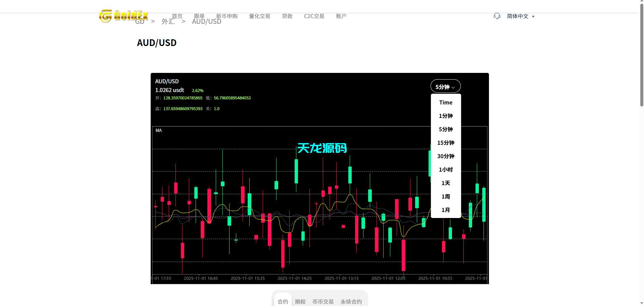
Task: Open the 账户 page
Action: point(341,16)
